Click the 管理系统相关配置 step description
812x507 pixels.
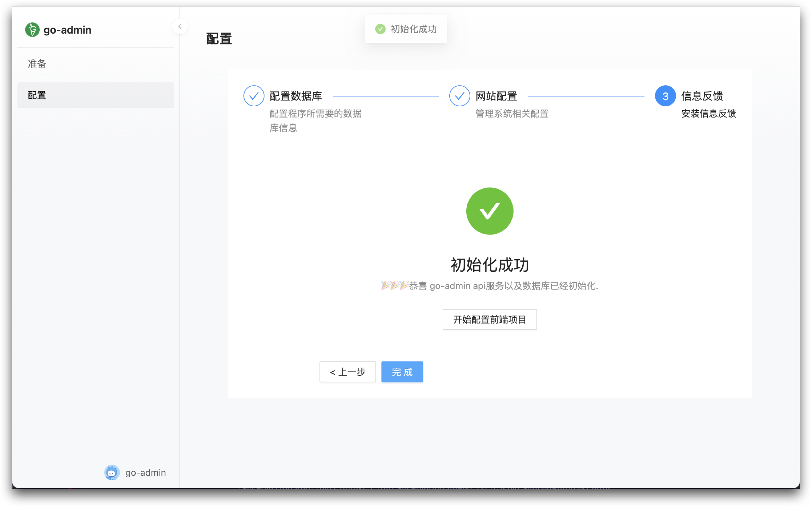pyautogui.click(x=512, y=114)
